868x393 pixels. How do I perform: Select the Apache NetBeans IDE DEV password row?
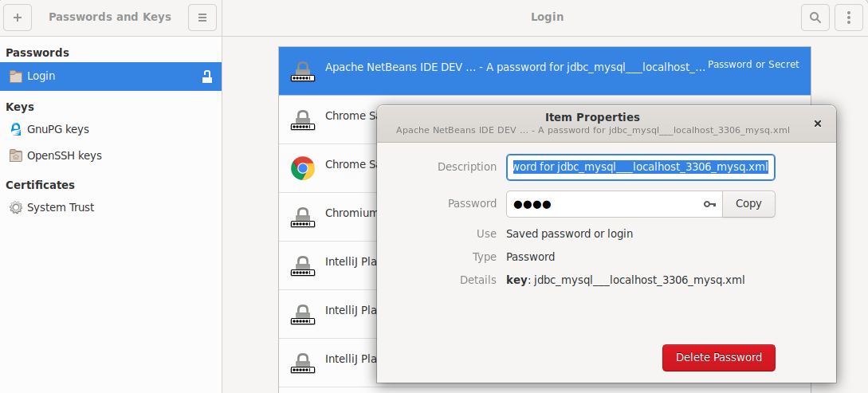tap(544, 71)
